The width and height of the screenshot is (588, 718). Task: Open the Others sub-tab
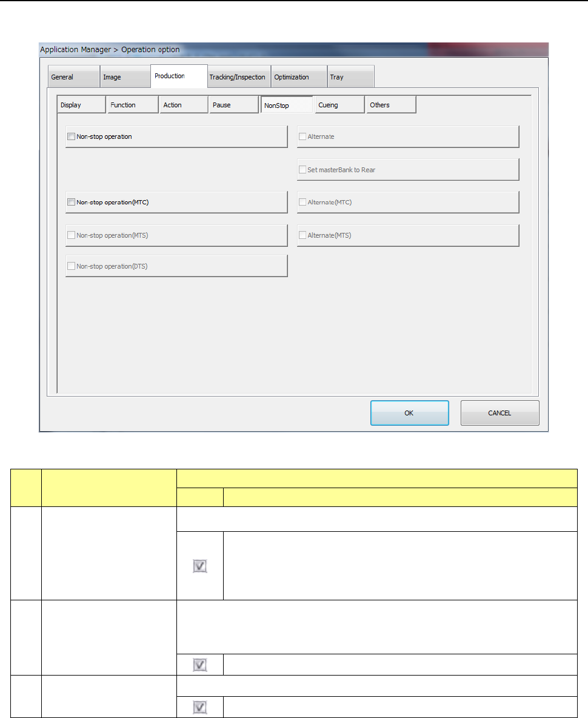[391, 105]
